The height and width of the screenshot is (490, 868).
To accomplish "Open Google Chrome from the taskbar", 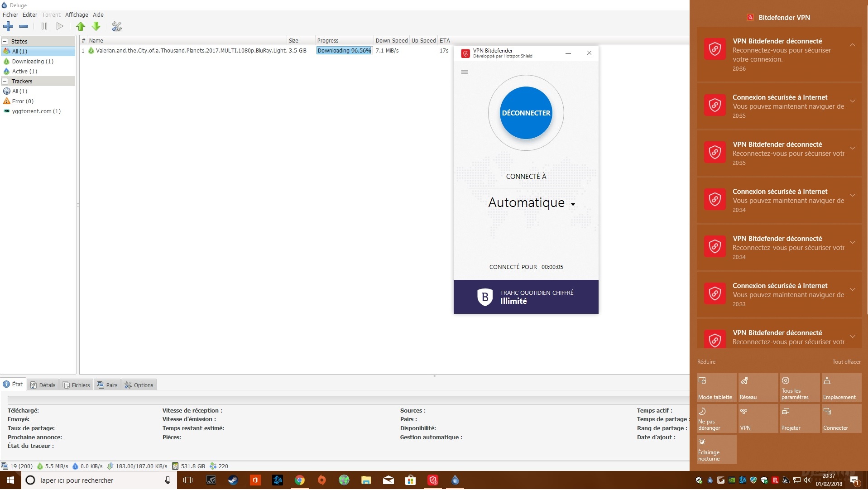I will (300, 480).
